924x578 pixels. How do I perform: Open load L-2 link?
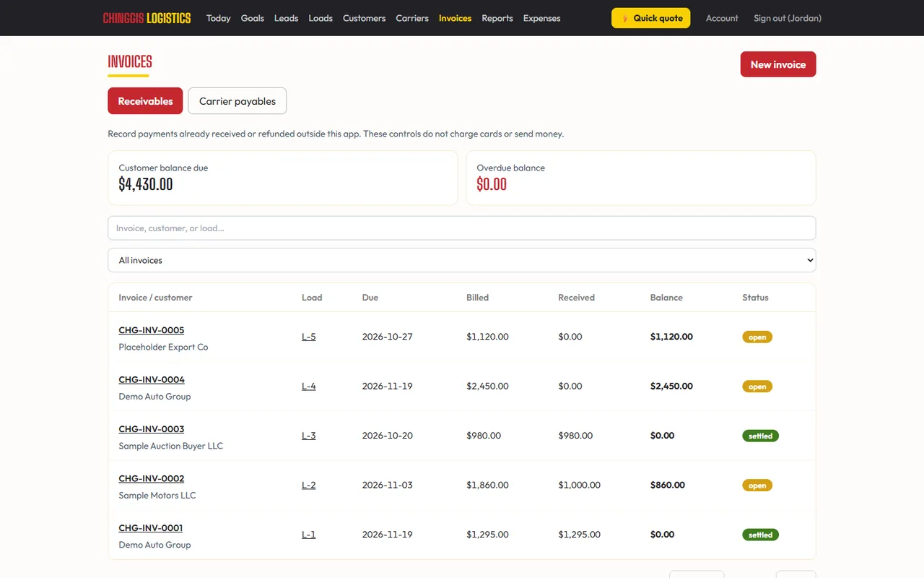[309, 485]
